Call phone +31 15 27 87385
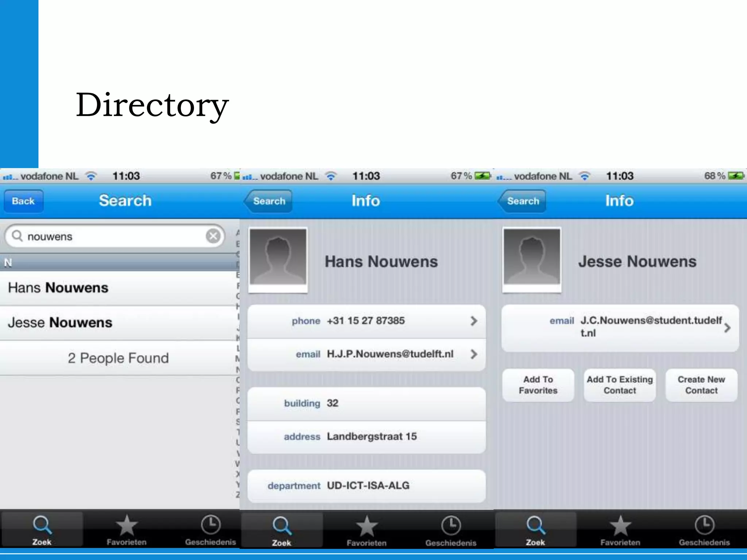The image size is (747, 560). tap(367, 321)
